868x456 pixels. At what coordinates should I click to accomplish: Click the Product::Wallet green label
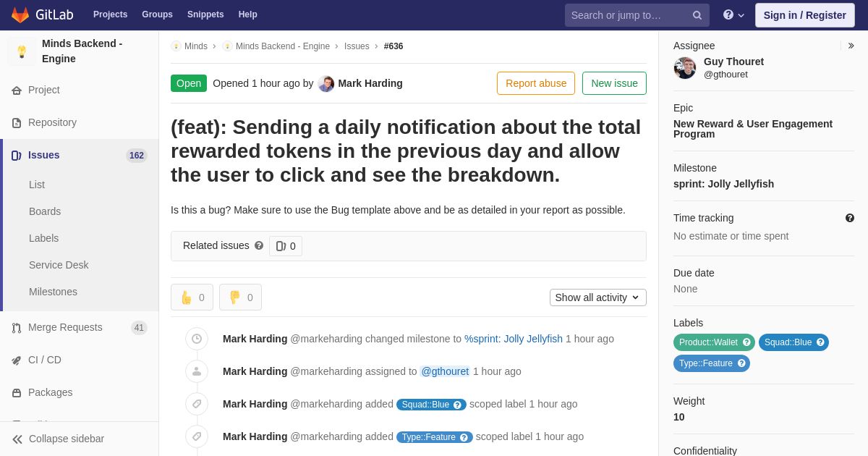pos(714,342)
